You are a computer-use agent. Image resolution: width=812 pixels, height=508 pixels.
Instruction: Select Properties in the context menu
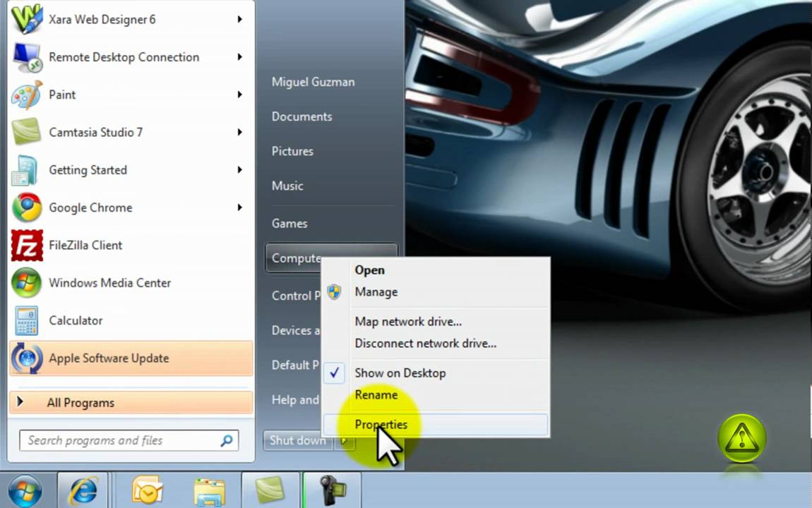click(x=435, y=424)
